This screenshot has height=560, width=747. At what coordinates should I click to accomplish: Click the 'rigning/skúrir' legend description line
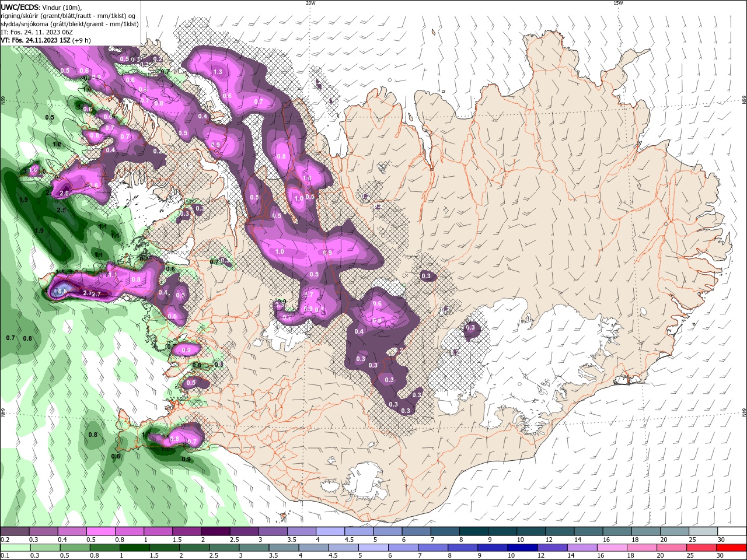[68, 16]
